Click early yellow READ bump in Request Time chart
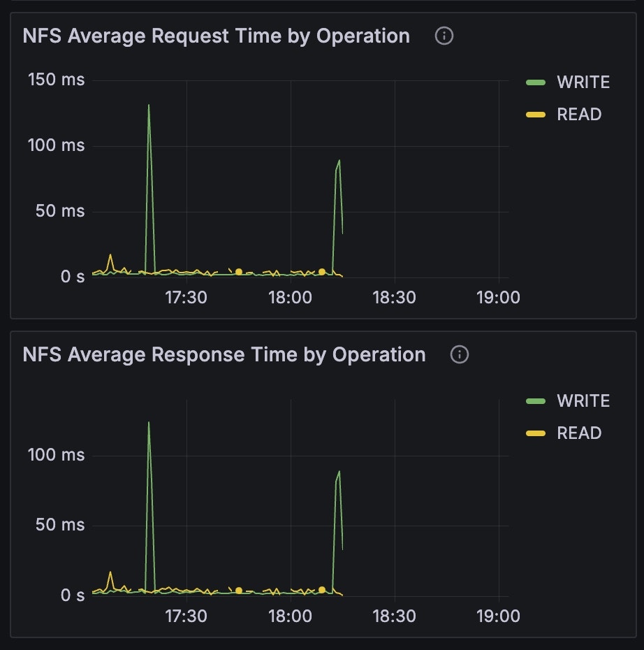 pyautogui.click(x=110, y=255)
